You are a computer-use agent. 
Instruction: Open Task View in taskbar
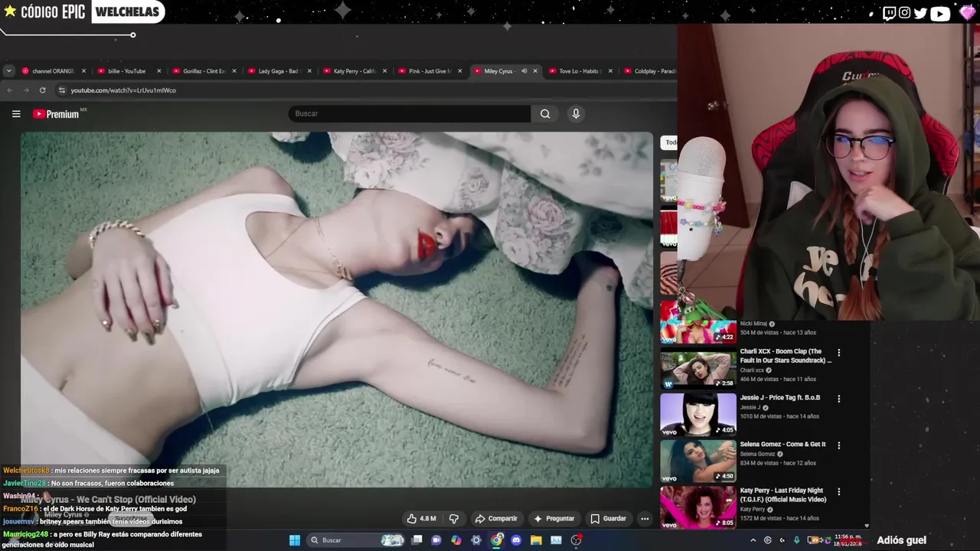tap(416, 540)
